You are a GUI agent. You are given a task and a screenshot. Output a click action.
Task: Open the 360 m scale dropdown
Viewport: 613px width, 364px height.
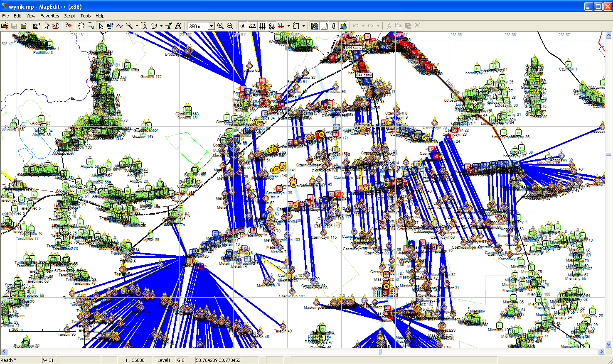[211, 26]
